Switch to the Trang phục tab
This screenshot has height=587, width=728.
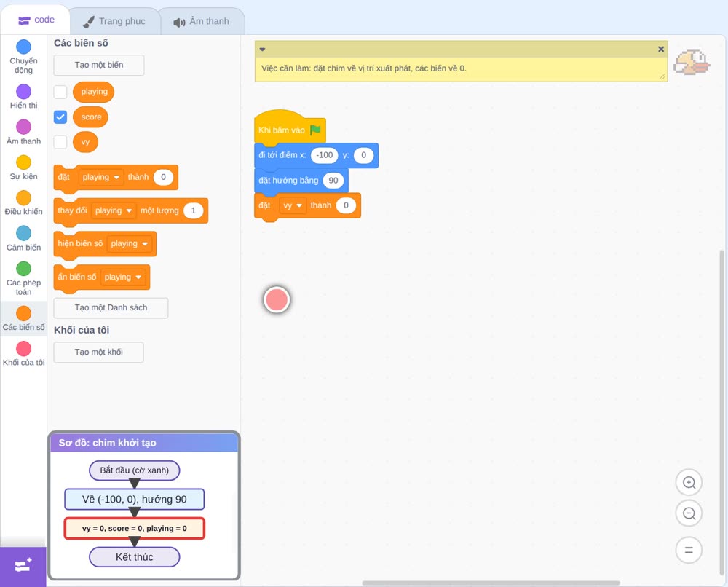(x=114, y=21)
